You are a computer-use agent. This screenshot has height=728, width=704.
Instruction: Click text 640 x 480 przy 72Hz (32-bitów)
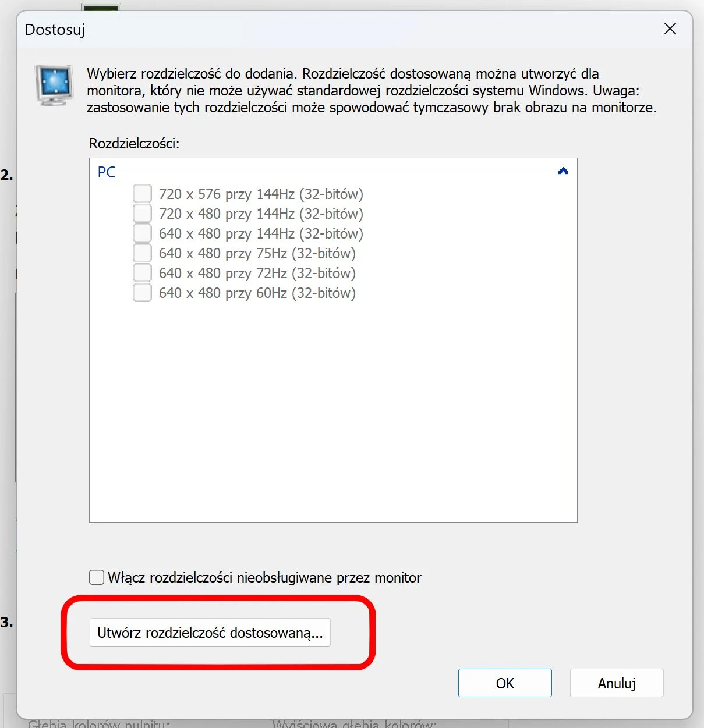tap(257, 273)
